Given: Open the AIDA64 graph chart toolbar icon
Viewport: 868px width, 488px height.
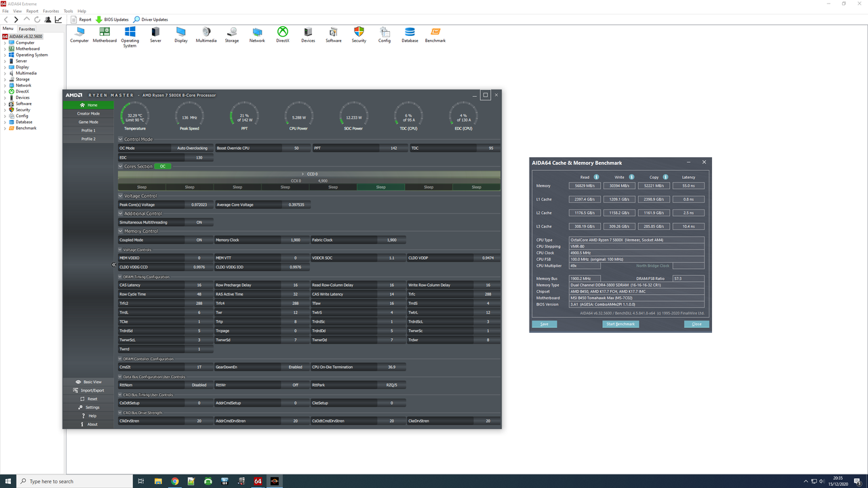Looking at the screenshot, I should pyautogui.click(x=58, y=20).
